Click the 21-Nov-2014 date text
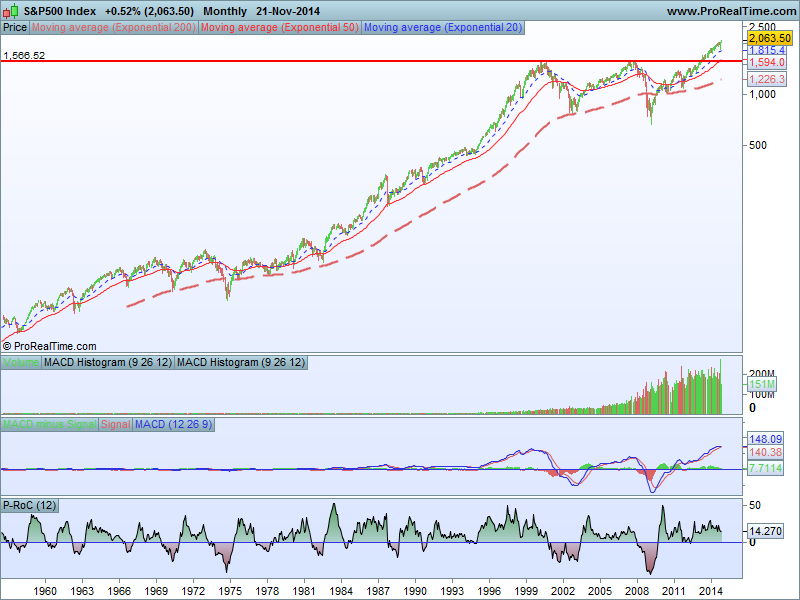 [x=288, y=11]
